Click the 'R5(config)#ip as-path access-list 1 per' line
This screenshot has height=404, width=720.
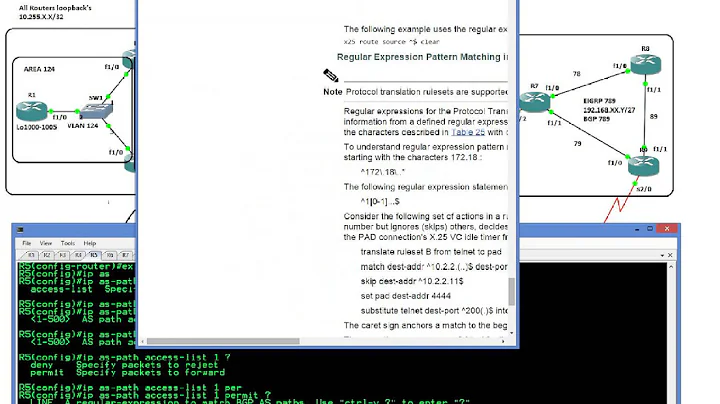click(x=130, y=388)
